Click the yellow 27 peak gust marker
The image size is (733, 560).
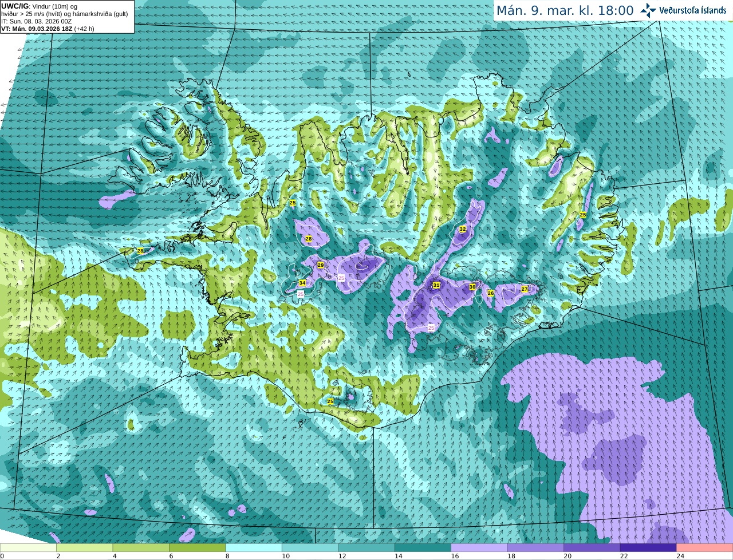tap(525, 289)
